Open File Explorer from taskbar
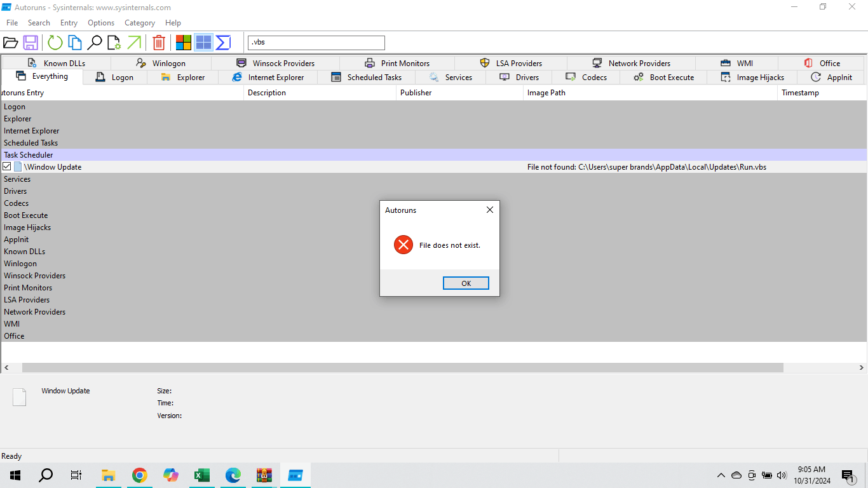 109,475
